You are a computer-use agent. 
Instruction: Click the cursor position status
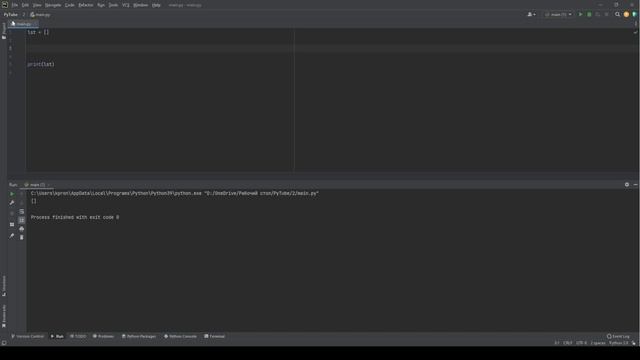click(557, 343)
